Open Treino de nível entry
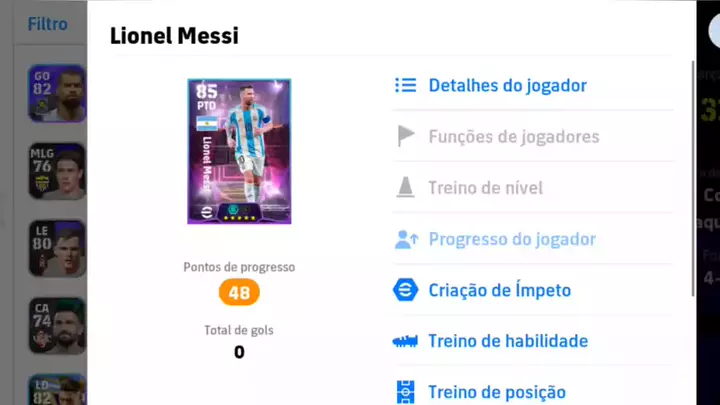Image resolution: width=720 pixels, height=405 pixels. click(485, 188)
